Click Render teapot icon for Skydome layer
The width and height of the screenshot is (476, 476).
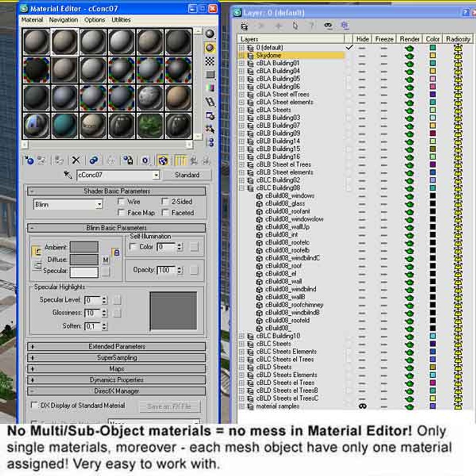(x=409, y=56)
